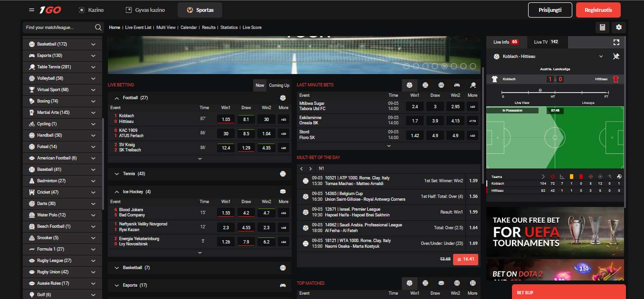Image resolution: width=644 pixels, height=299 pixels.
Task: Expand Esports (130) in sidebar
Action: (94, 56)
